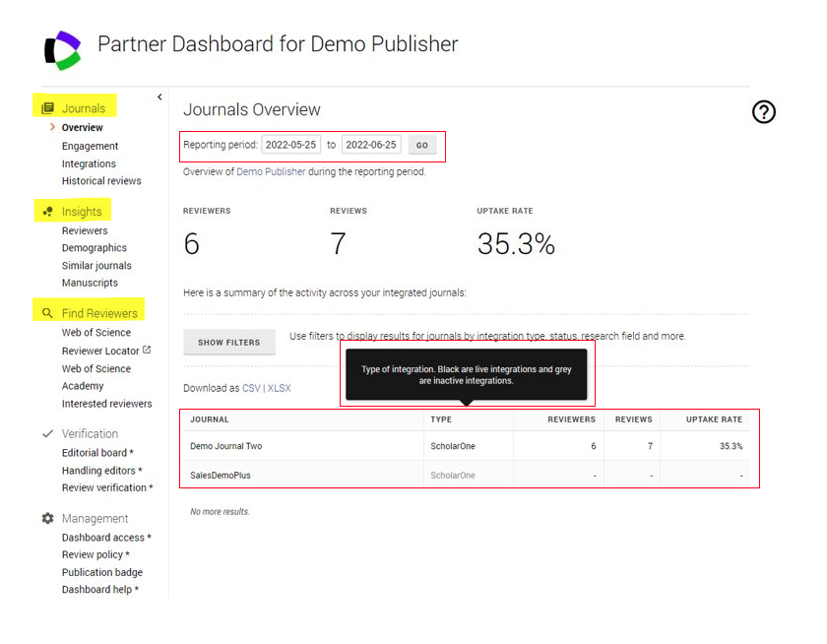The height and width of the screenshot is (644, 827).
Task: Click the reporting period start date field
Action: [x=290, y=145]
